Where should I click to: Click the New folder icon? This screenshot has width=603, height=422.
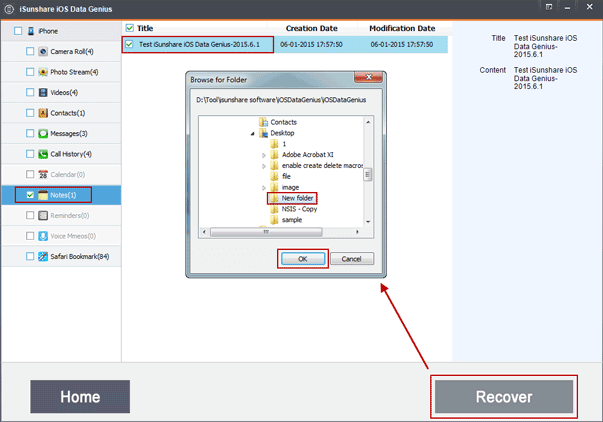click(x=274, y=198)
